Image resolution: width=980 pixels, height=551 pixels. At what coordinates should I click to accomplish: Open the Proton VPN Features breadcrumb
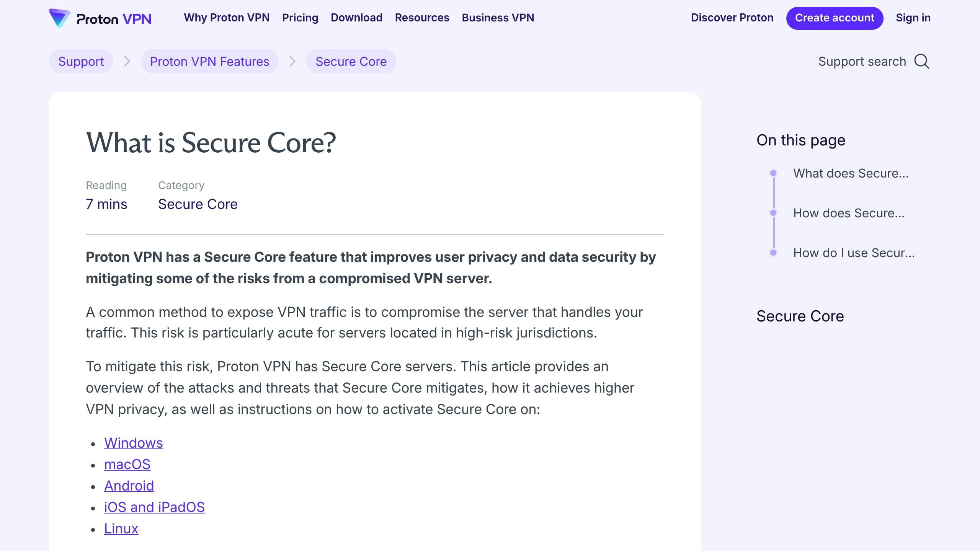point(209,61)
